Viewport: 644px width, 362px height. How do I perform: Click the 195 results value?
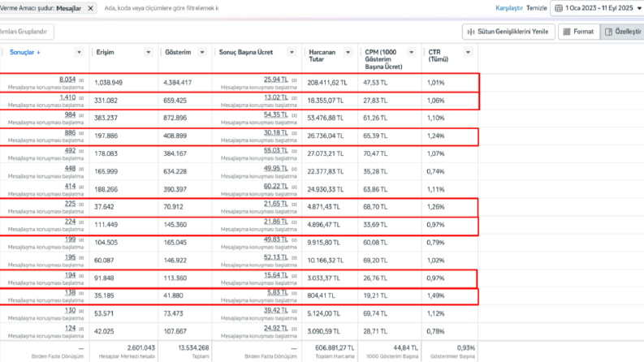pos(70,257)
